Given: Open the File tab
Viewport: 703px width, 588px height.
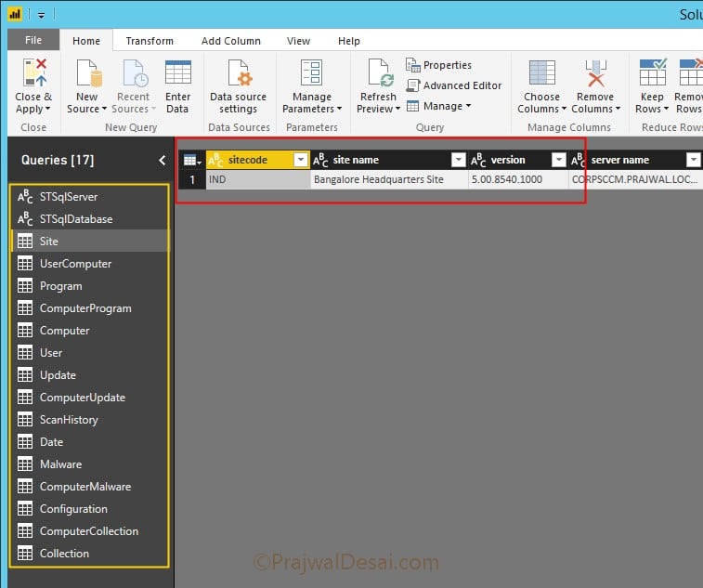Looking at the screenshot, I should (33, 40).
